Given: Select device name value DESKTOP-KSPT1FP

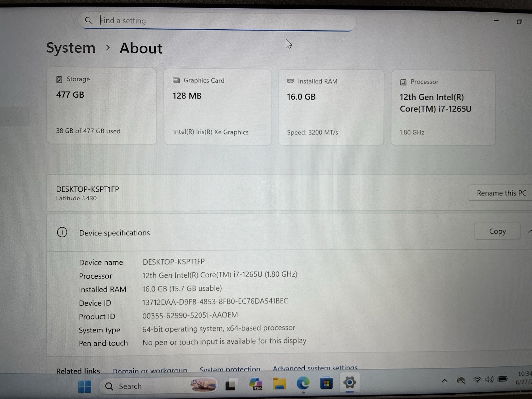Looking at the screenshot, I should [174, 262].
